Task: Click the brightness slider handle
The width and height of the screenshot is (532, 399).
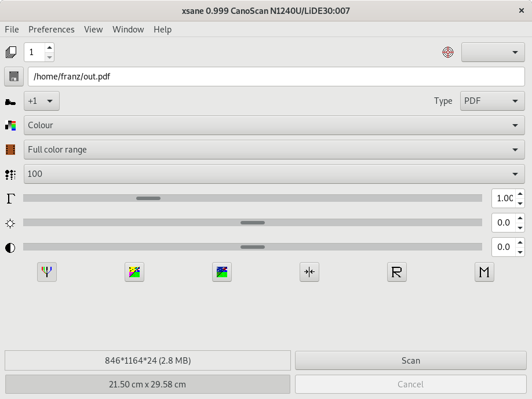Action: click(253, 223)
